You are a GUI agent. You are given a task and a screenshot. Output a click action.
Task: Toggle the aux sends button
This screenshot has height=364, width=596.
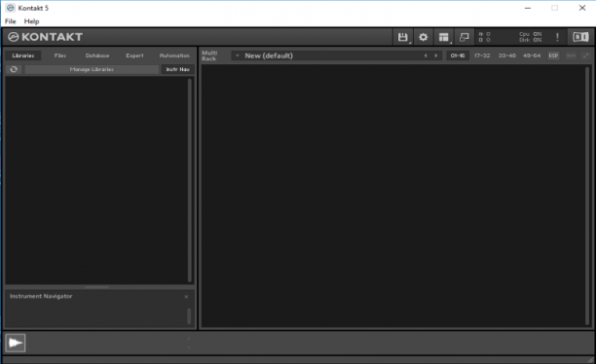tap(571, 55)
